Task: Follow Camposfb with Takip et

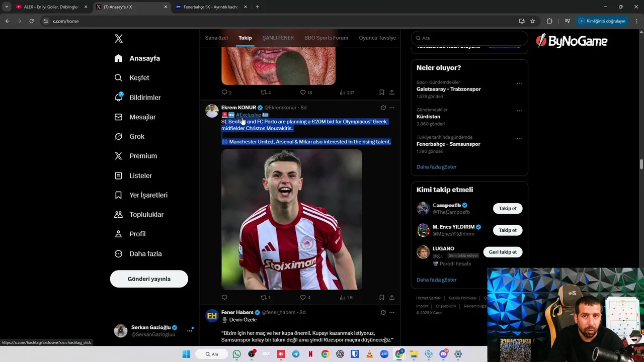Action: pyautogui.click(x=508, y=209)
